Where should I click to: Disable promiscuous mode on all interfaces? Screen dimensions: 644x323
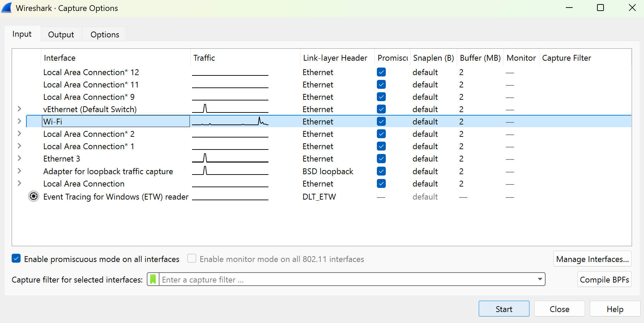(16, 259)
